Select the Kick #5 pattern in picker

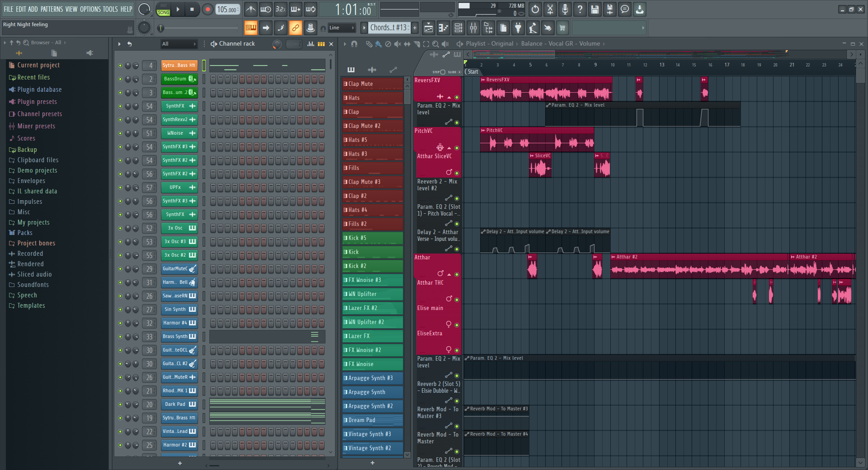tap(373, 238)
